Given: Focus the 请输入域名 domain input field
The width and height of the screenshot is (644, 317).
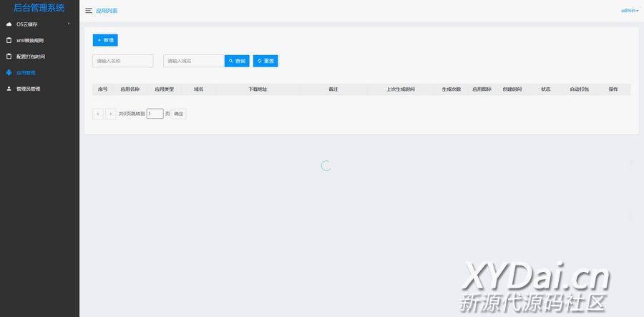Looking at the screenshot, I should [194, 61].
